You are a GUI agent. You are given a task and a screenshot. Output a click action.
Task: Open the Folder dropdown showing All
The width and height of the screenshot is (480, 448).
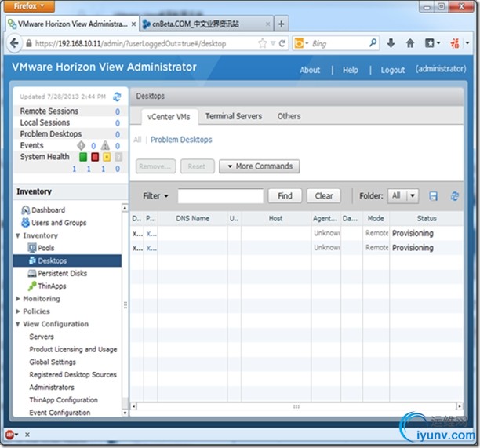click(x=403, y=195)
